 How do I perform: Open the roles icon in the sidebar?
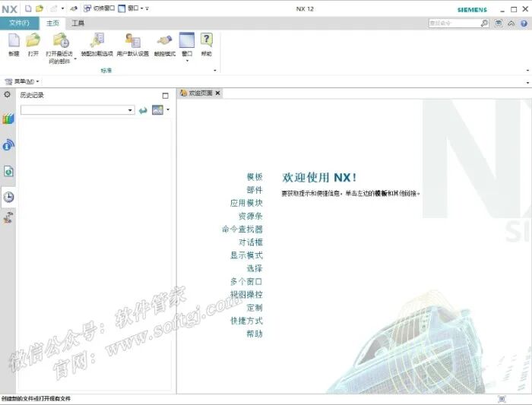point(8,217)
